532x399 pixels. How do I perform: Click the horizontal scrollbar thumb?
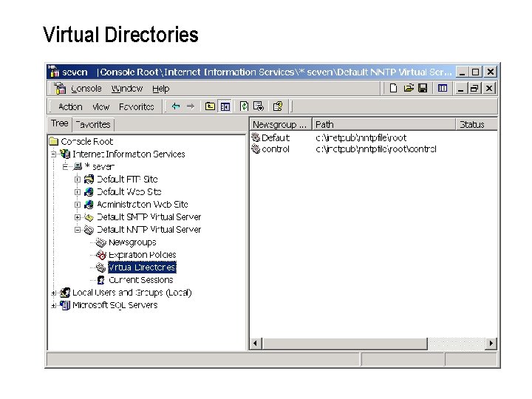click(345, 344)
